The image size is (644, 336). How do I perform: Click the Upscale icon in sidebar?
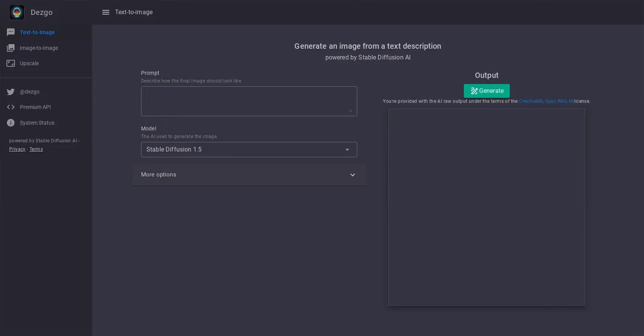[11, 63]
